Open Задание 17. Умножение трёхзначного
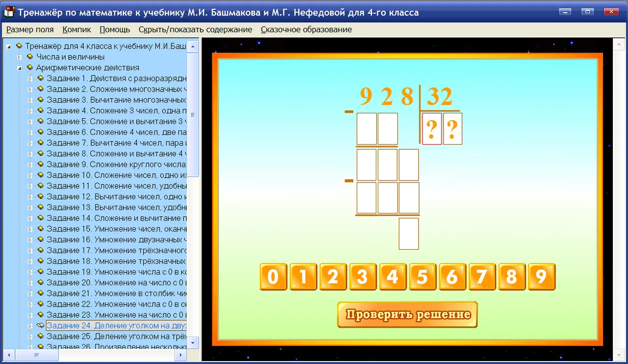The width and height of the screenshot is (628, 364). pyautogui.click(x=117, y=250)
